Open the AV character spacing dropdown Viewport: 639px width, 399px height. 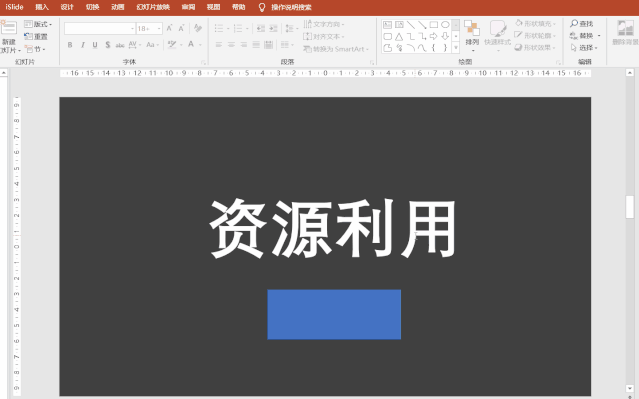(134, 44)
